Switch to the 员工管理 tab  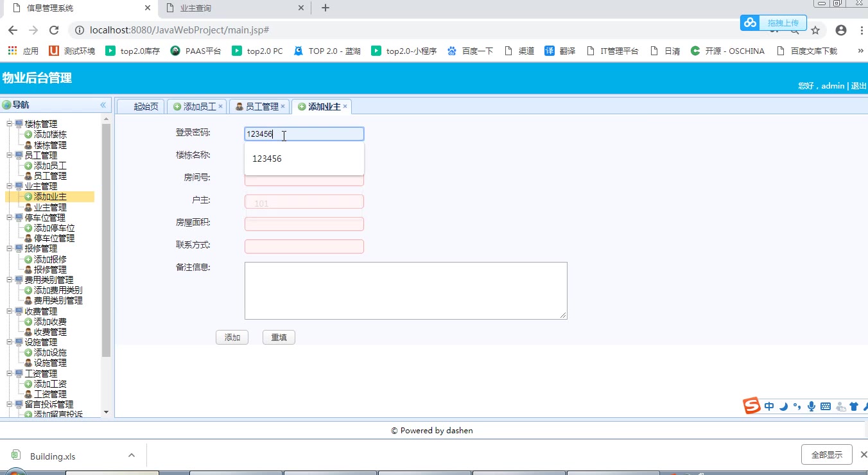(258, 107)
